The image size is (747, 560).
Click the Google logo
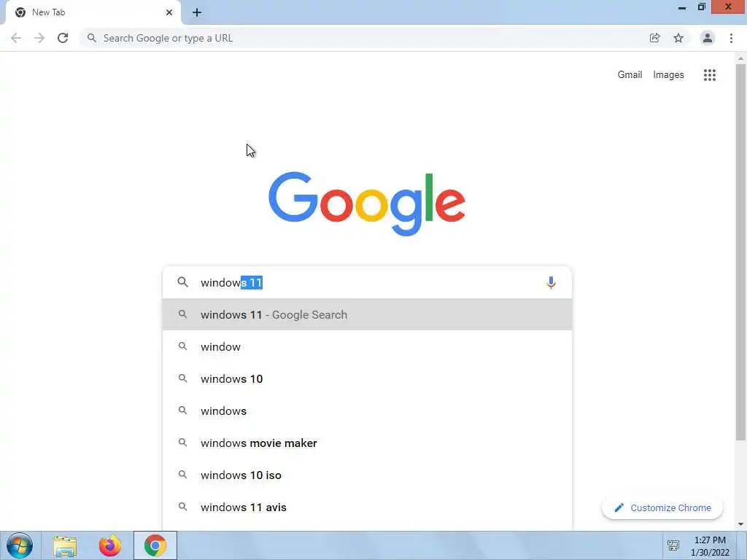pyautogui.click(x=367, y=204)
